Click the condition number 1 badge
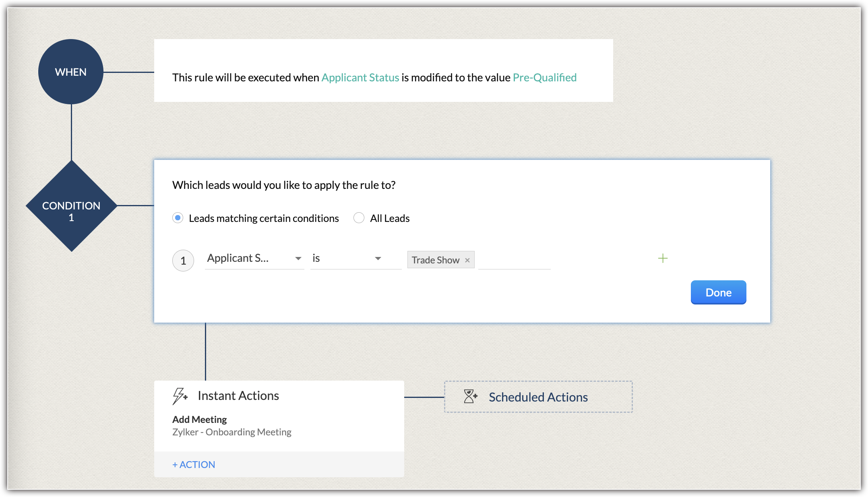 point(183,261)
